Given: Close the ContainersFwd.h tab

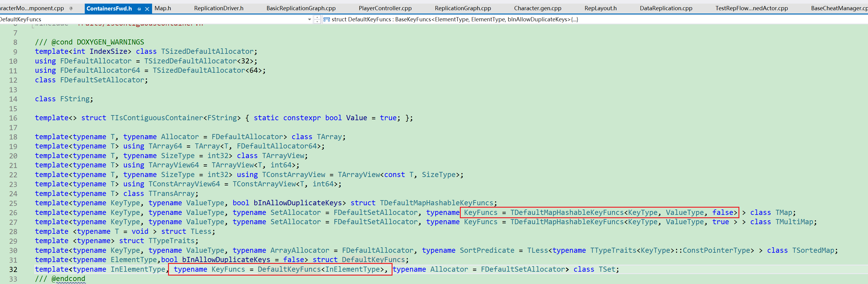Looking at the screenshot, I should point(147,9).
